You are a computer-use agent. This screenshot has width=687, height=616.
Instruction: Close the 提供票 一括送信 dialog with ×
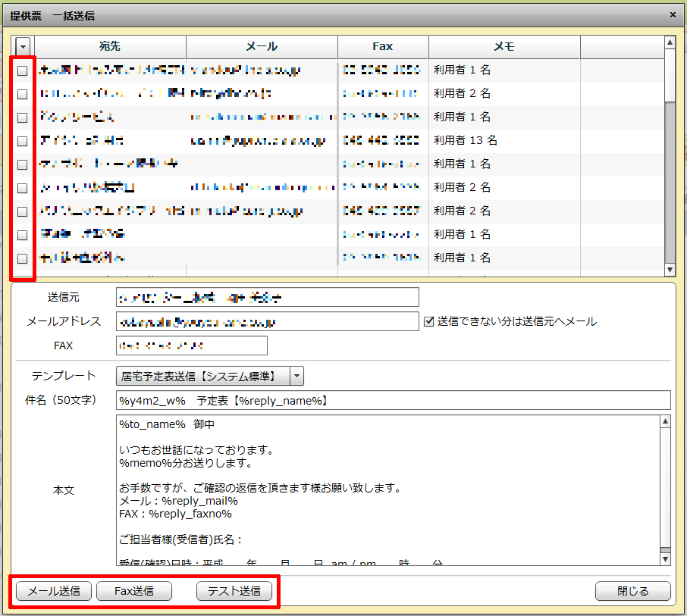673,14
